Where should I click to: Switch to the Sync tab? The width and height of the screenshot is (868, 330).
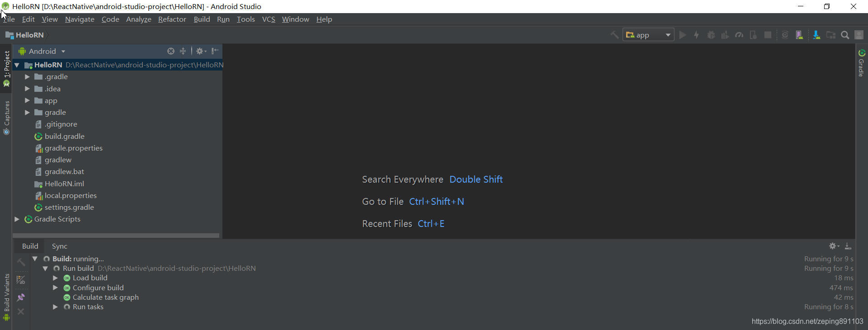click(x=59, y=246)
